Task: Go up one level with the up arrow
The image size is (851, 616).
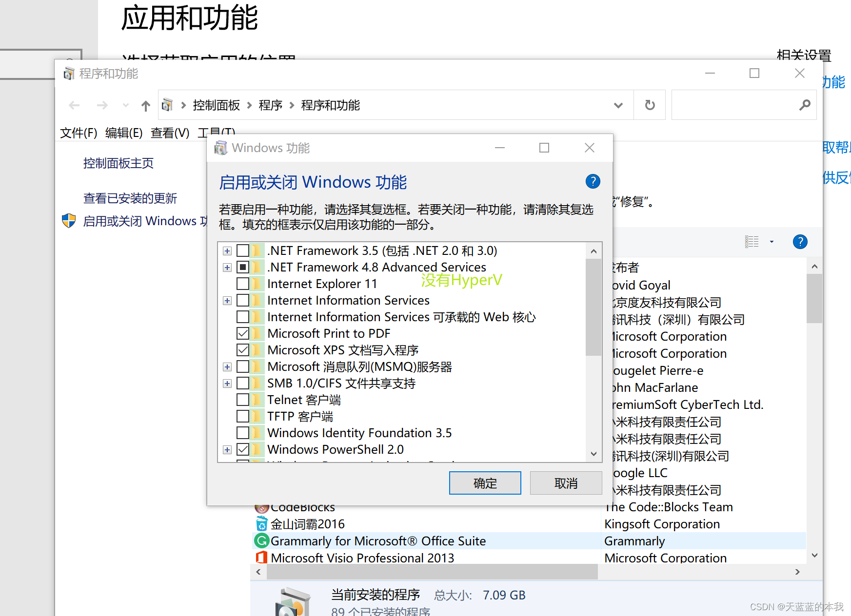Action: pyautogui.click(x=145, y=106)
